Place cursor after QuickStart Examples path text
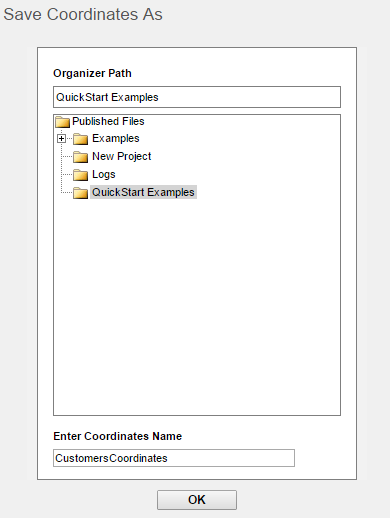390x518 pixels. (159, 97)
